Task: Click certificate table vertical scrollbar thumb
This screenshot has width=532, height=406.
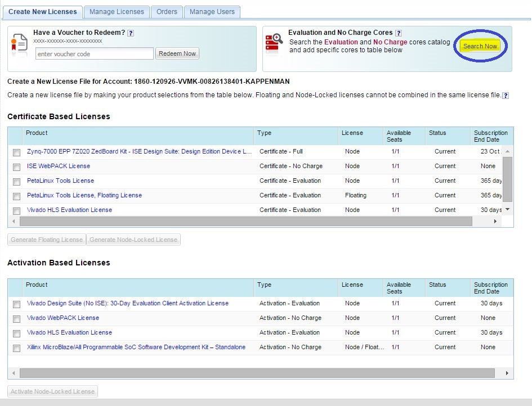Action: click(x=507, y=179)
